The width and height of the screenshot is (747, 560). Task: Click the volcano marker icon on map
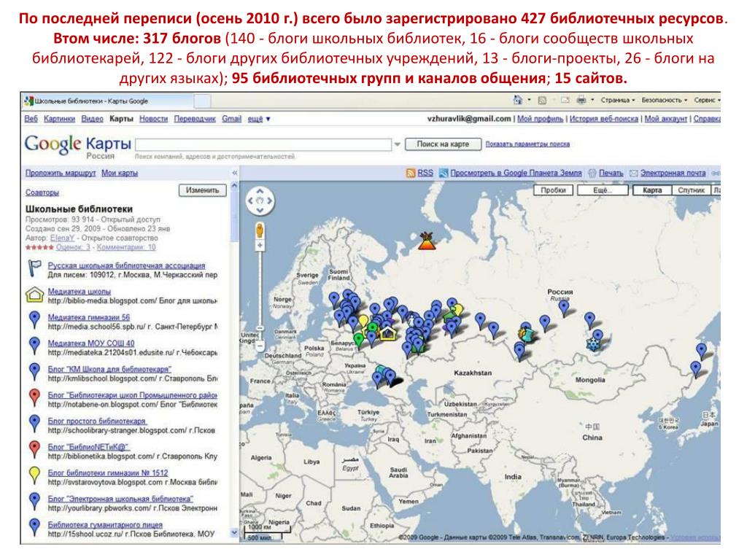click(427, 241)
